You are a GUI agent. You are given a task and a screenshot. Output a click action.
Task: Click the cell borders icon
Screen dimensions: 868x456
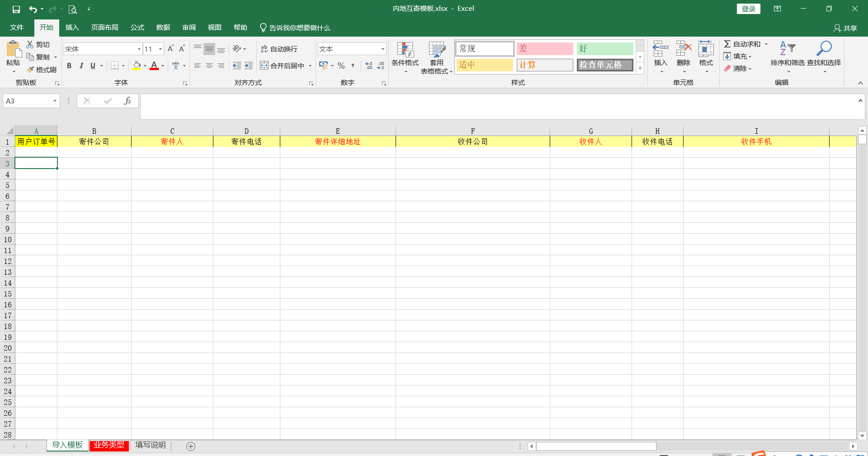coord(115,66)
